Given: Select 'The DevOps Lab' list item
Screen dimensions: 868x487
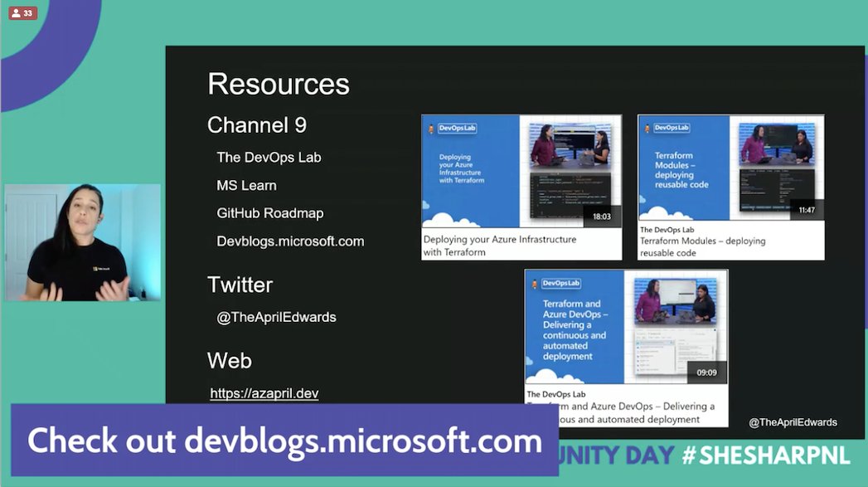Looking at the screenshot, I should point(269,158).
